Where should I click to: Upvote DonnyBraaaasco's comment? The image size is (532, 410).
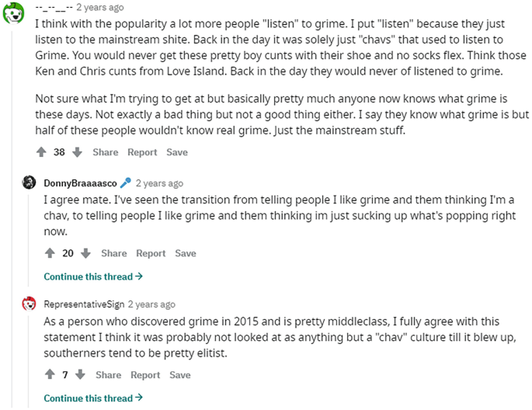(50, 253)
